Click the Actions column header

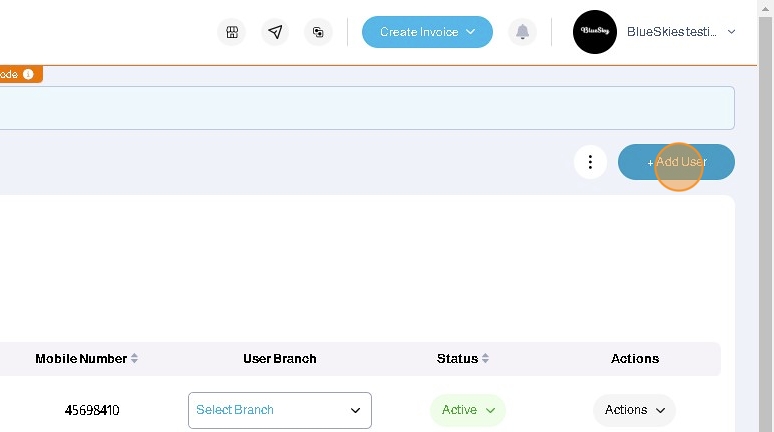[635, 358]
